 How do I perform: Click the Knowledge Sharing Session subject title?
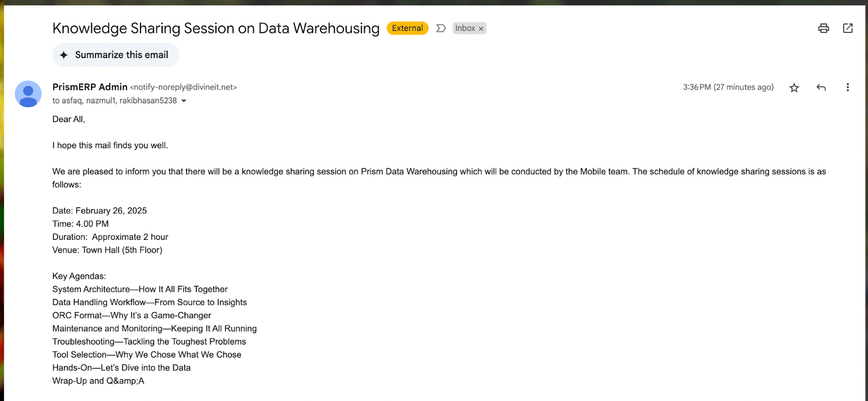point(216,28)
